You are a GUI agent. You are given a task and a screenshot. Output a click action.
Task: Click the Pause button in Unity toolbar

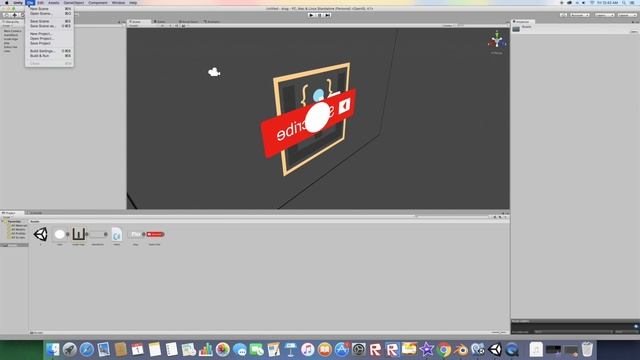coord(320,15)
